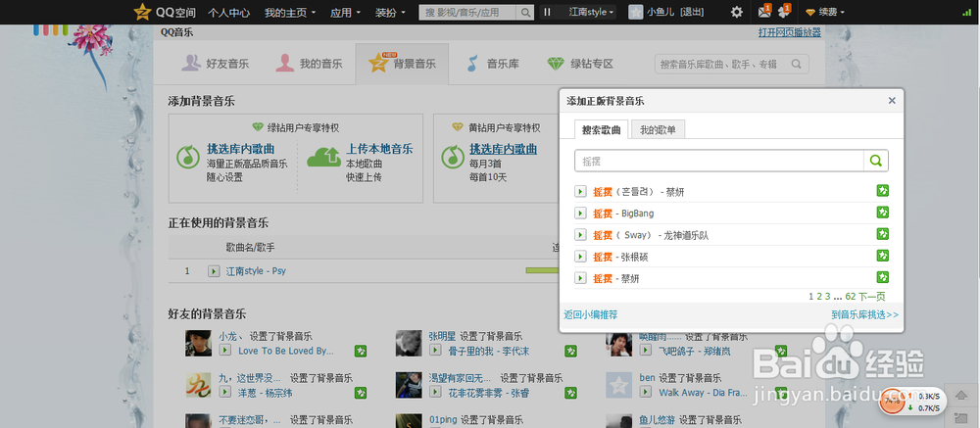The width and height of the screenshot is (980, 428).
Task: Open 到音乐库挑选 link
Action: pyautogui.click(x=865, y=315)
